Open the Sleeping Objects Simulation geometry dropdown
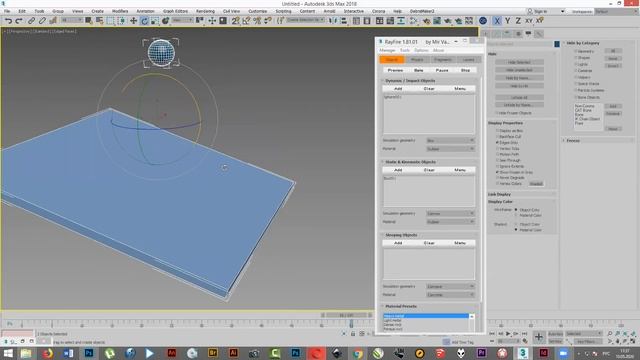Screen dimensions: 640x360 click(450, 287)
